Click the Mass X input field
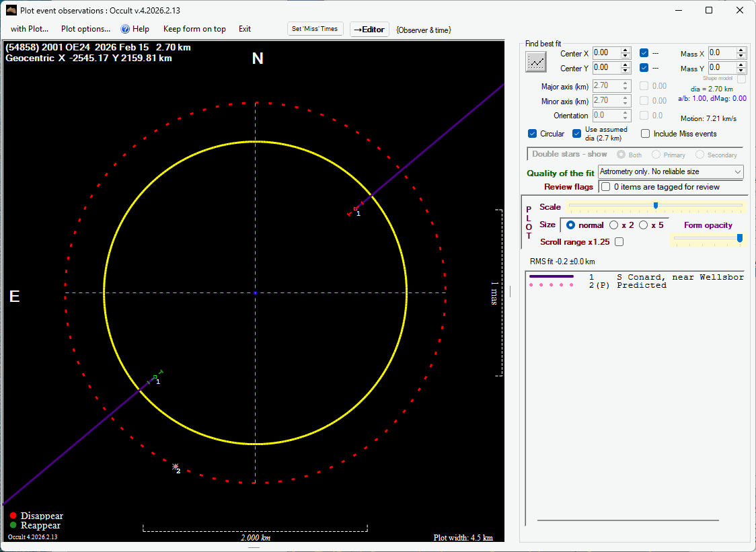Image resolution: width=756 pixels, height=552 pixels. pos(722,53)
